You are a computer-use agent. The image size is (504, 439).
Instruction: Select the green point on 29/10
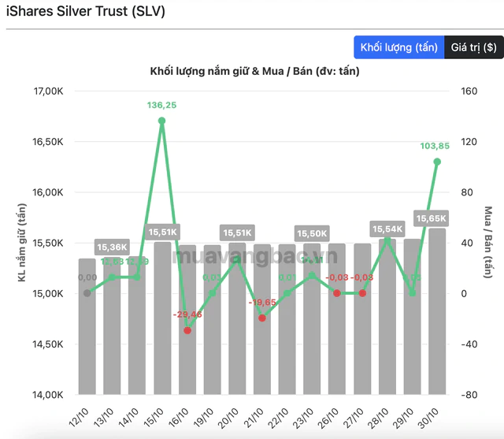(413, 293)
